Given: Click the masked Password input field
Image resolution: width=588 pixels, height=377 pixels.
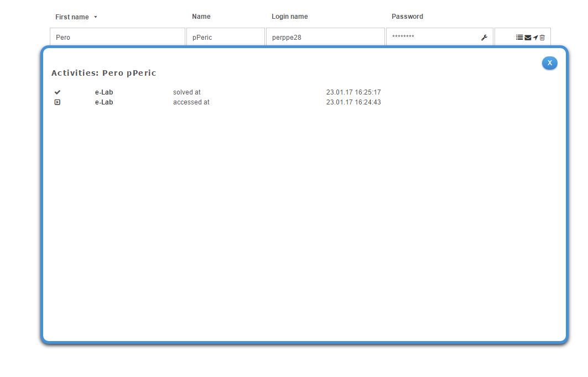Looking at the screenshot, I should coord(431,38).
